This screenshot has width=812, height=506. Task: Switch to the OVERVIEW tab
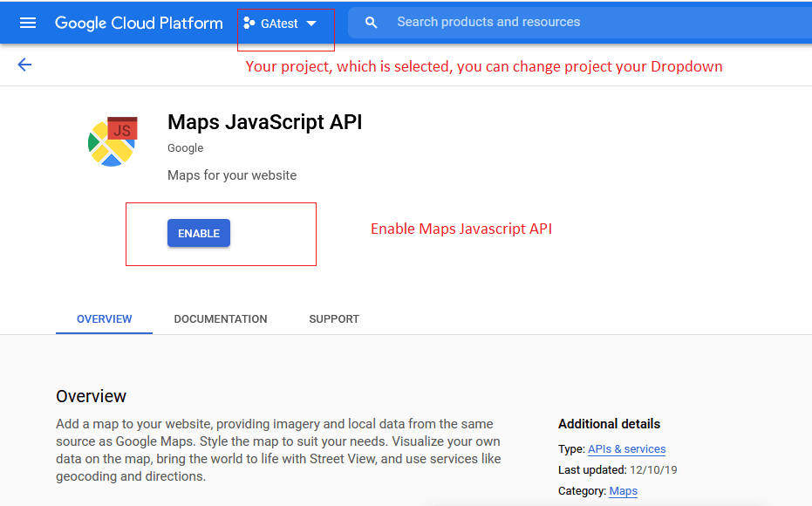105,319
